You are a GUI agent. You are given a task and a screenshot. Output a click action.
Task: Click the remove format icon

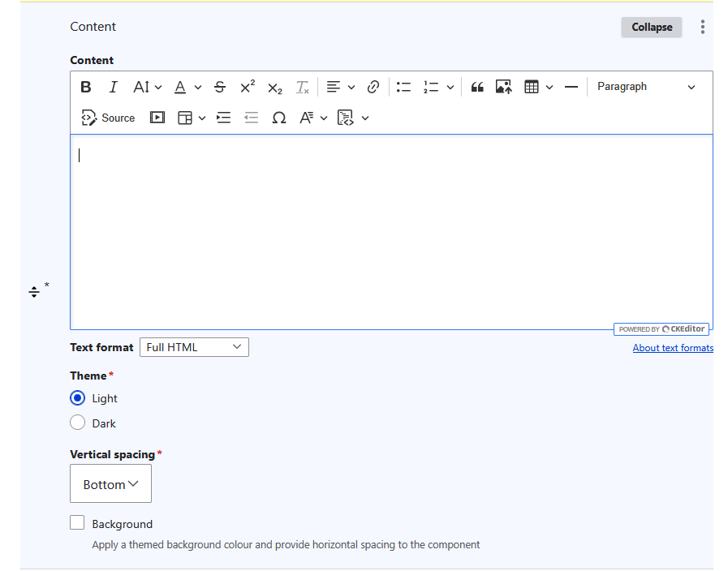click(x=302, y=87)
